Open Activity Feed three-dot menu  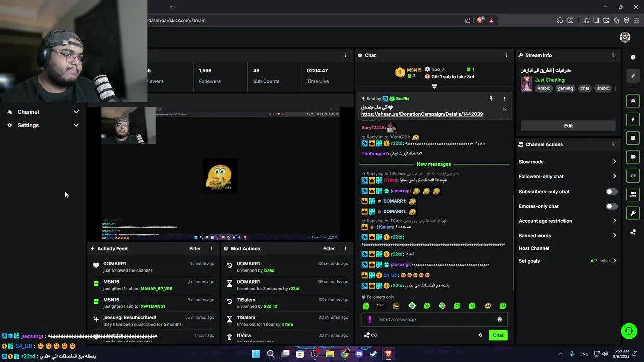coord(211,249)
